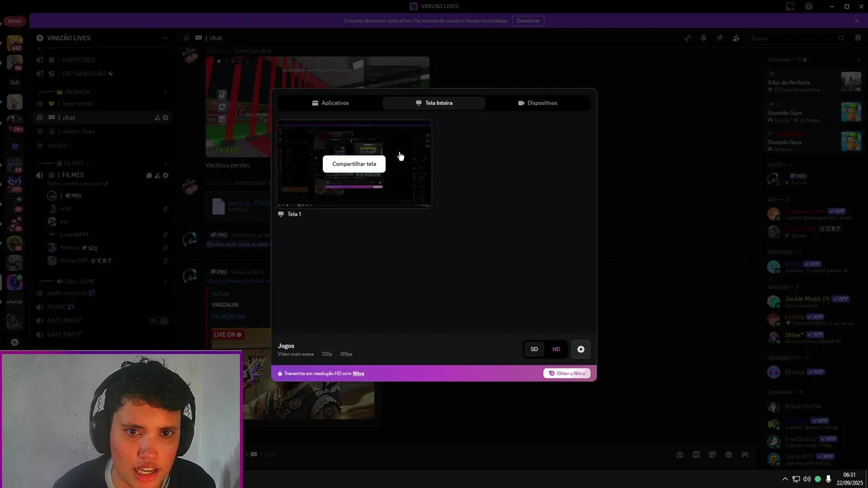Open Tribo da Periferia activity card
Image resolution: width=868 pixels, height=488 pixels.
814,83
